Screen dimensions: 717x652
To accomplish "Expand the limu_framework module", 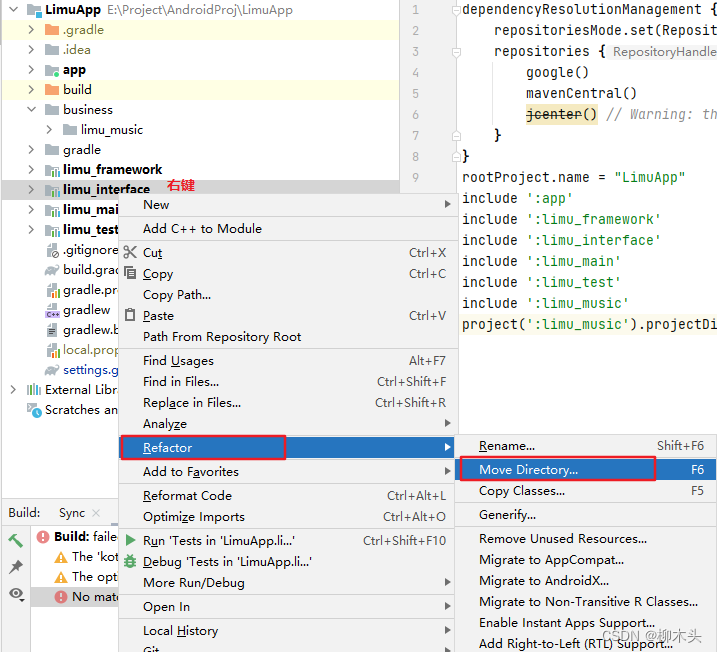I will pos(31,170).
